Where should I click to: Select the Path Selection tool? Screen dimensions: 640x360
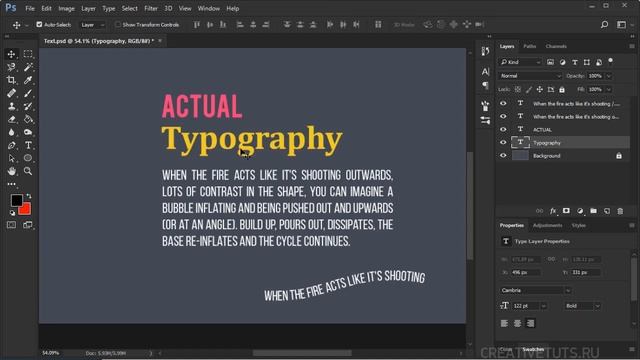(11, 158)
